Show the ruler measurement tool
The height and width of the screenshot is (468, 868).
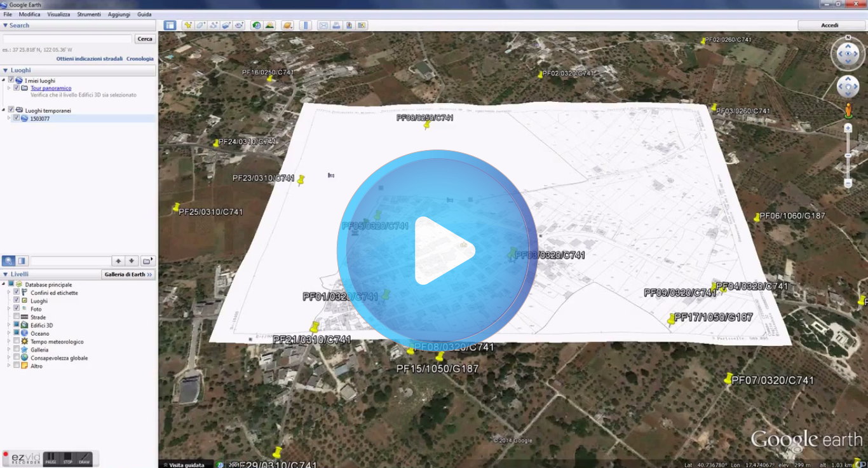pos(306,25)
